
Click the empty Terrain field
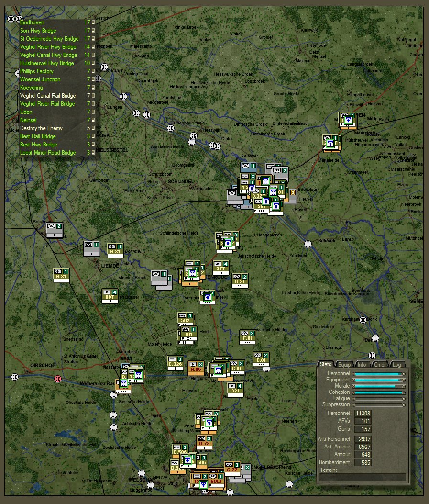363,477
